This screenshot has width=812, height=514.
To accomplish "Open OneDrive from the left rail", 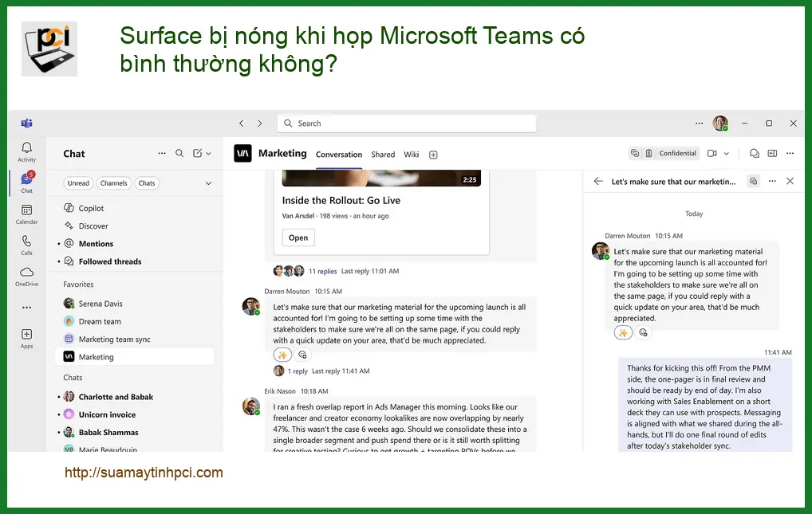I will (26, 277).
